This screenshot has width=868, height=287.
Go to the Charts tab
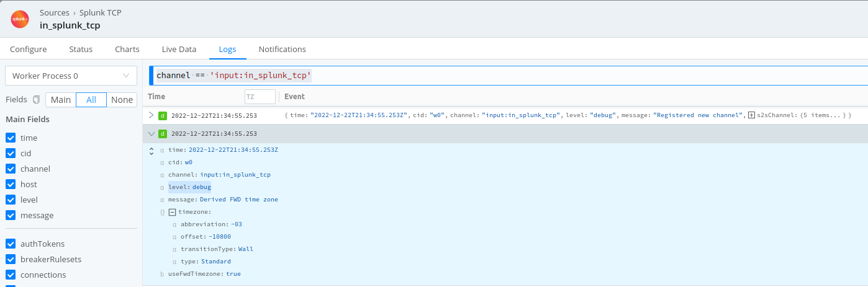click(127, 49)
